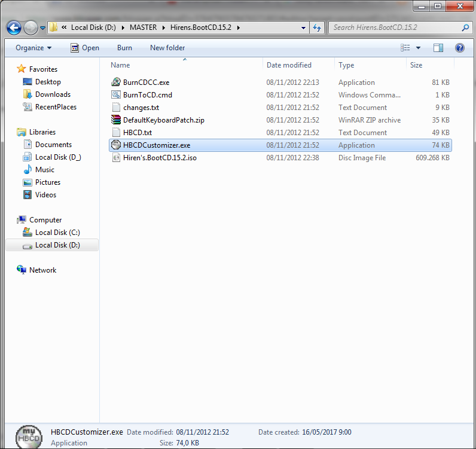Open the recent pages dropdown arrow
Viewport: 476px width, 449px height.
[43, 28]
